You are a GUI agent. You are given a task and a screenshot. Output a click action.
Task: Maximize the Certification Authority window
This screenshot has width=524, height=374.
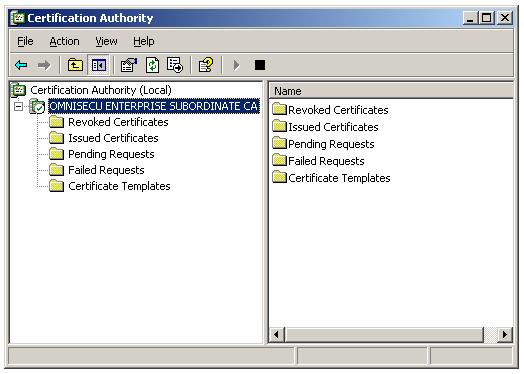[486, 18]
